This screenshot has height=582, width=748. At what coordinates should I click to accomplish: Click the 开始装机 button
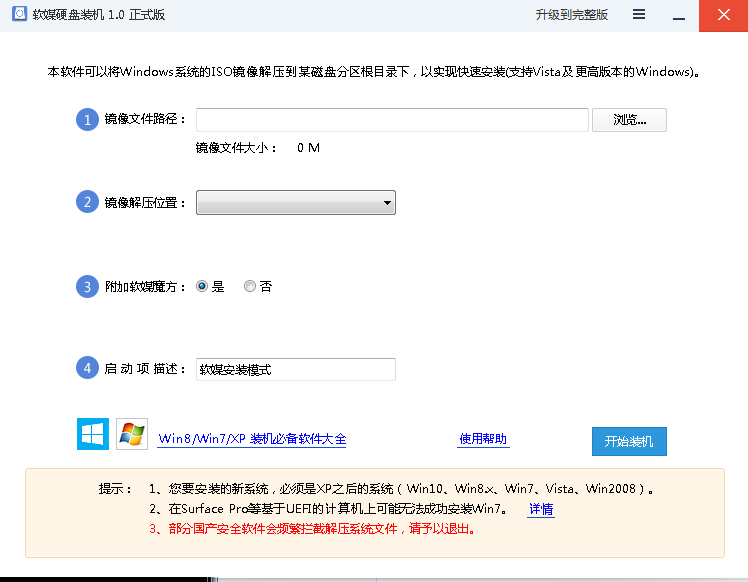click(629, 441)
